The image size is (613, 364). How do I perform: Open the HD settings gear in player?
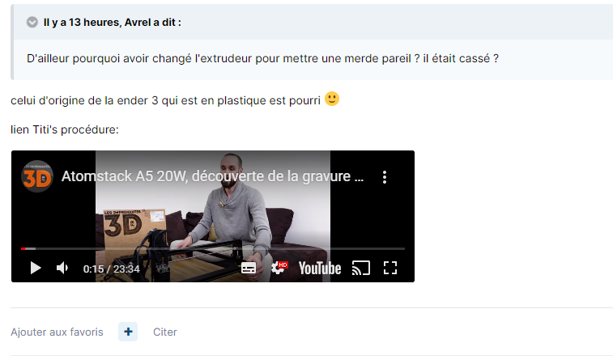pyautogui.click(x=279, y=268)
